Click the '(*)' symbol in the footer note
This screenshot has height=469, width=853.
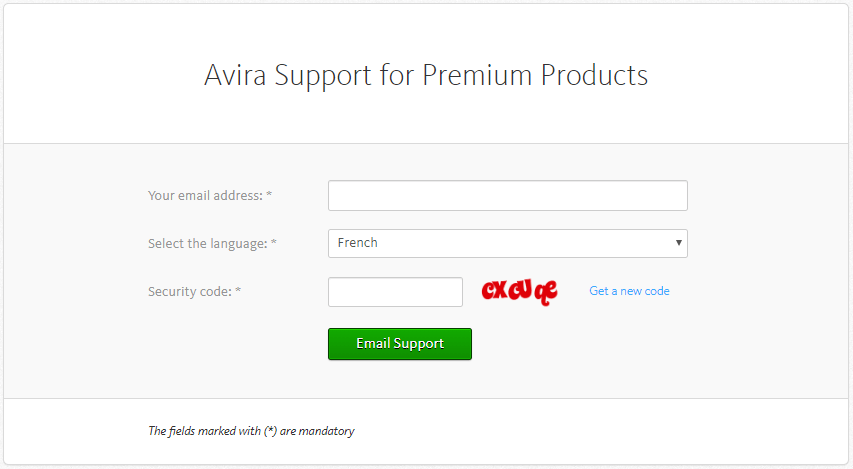pos(271,431)
